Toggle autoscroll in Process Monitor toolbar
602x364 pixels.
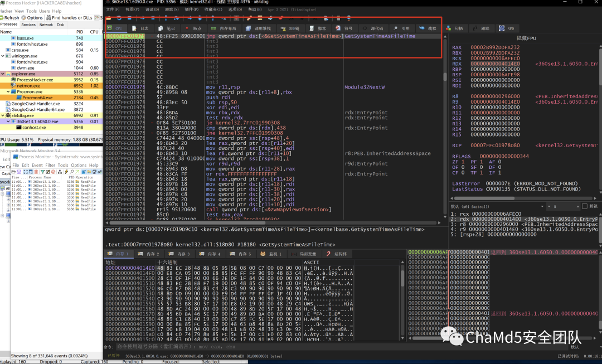[x=31, y=172]
